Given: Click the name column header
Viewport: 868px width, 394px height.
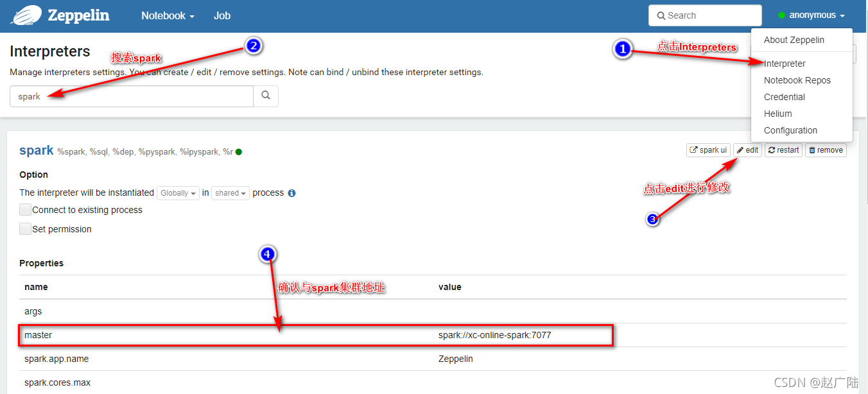Looking at the screenshot, I should pyautogui.click(x=36, y=287).
